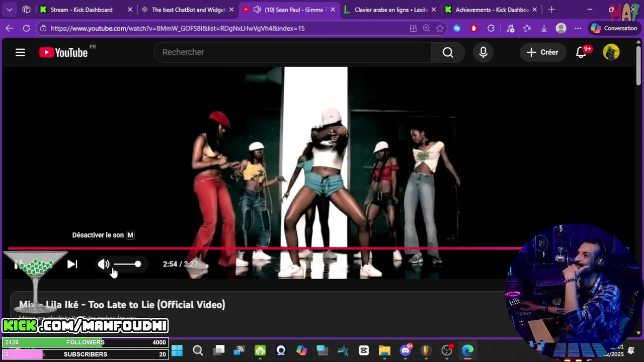The width and height of the screenshot is (644, 362).
Task: Click the search magnifier button
Action: (x=448, y=52)
